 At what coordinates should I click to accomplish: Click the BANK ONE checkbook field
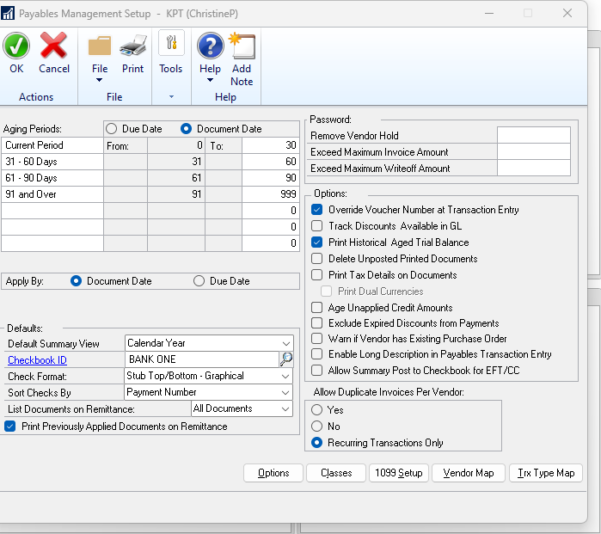[x=202, y=359]
